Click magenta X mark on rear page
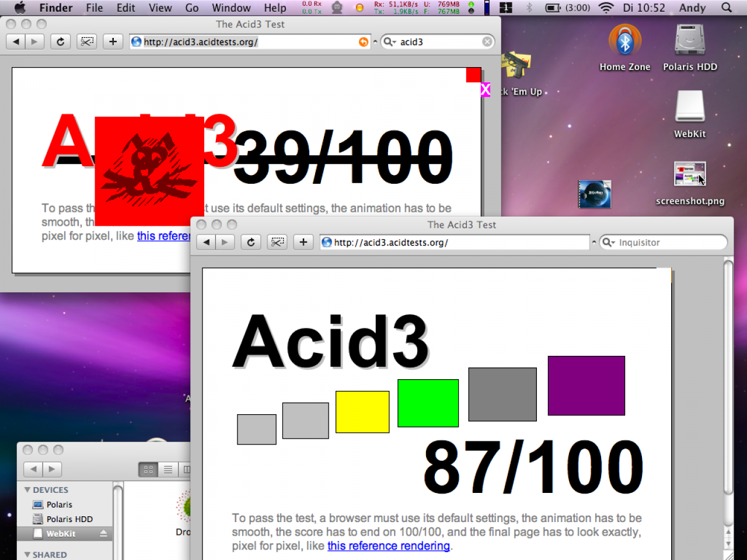The image size is (747, 560). click(x=485, y=90)
